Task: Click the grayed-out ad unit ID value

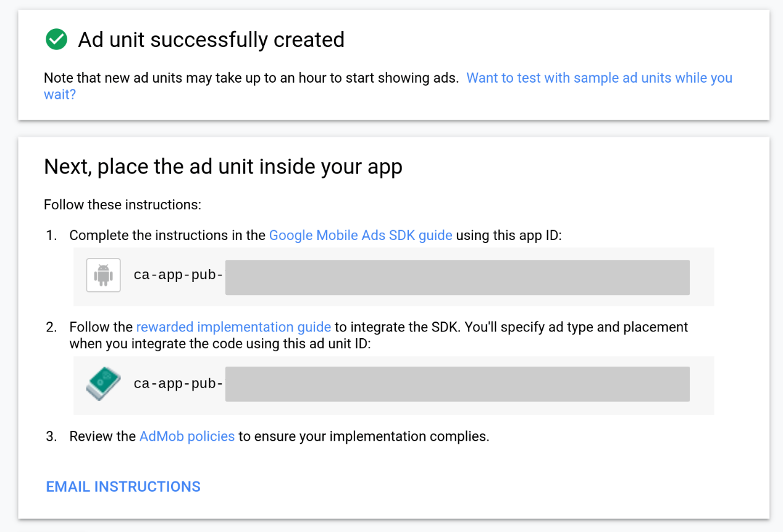Action: click(457, 384)
